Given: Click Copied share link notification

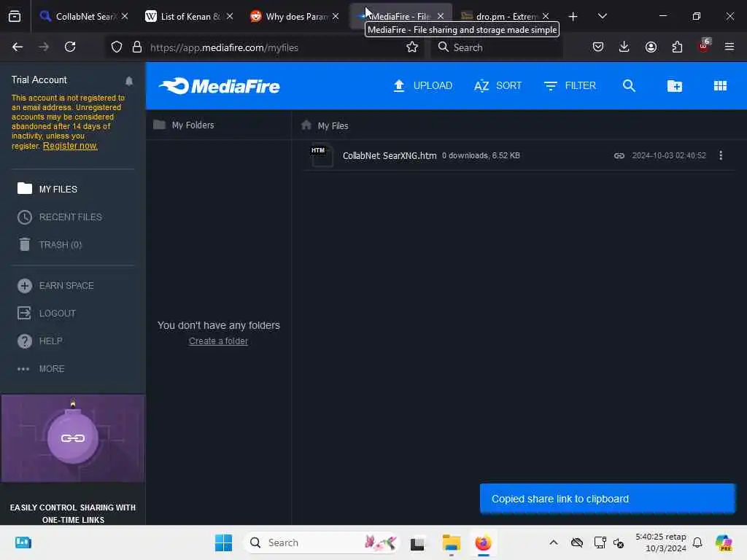Looking at the screenshot, I should coord(608,499).
